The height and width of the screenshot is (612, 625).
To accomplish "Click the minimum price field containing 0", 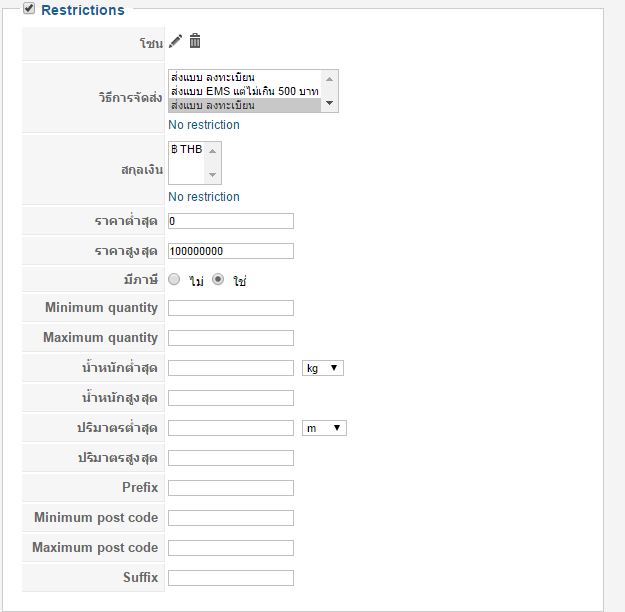I will tap(231, 221).
